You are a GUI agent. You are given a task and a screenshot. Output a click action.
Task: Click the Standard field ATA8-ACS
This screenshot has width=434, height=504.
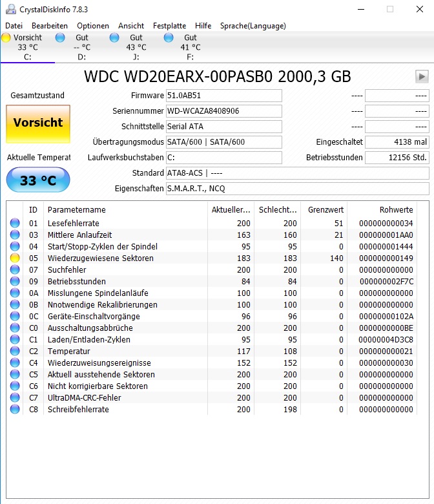(298, 173)
